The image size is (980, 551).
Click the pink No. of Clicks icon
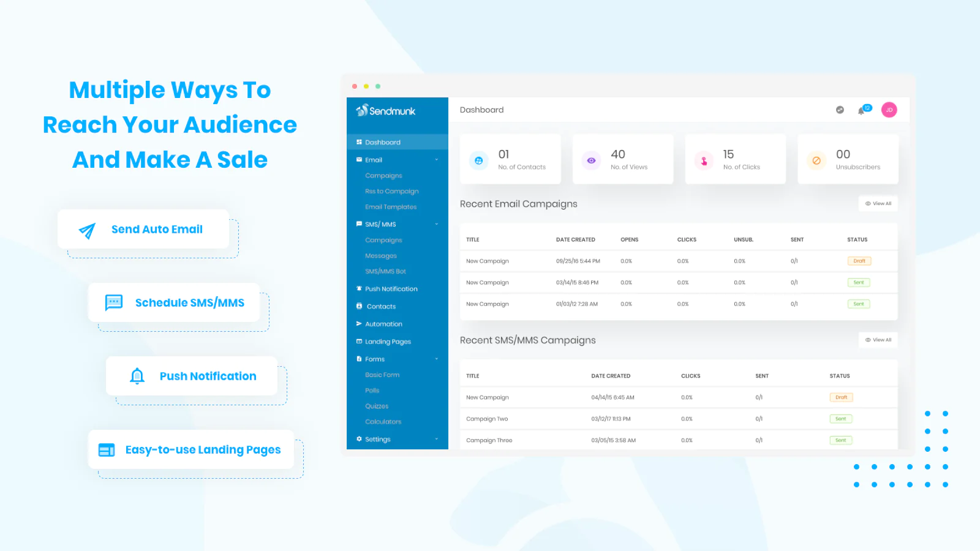(704, 161)
